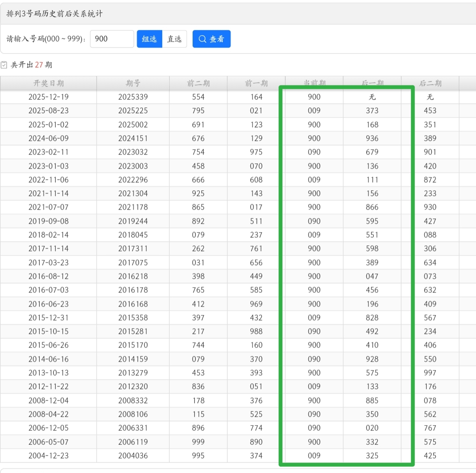Click the 开奖日期 column header

48,83
